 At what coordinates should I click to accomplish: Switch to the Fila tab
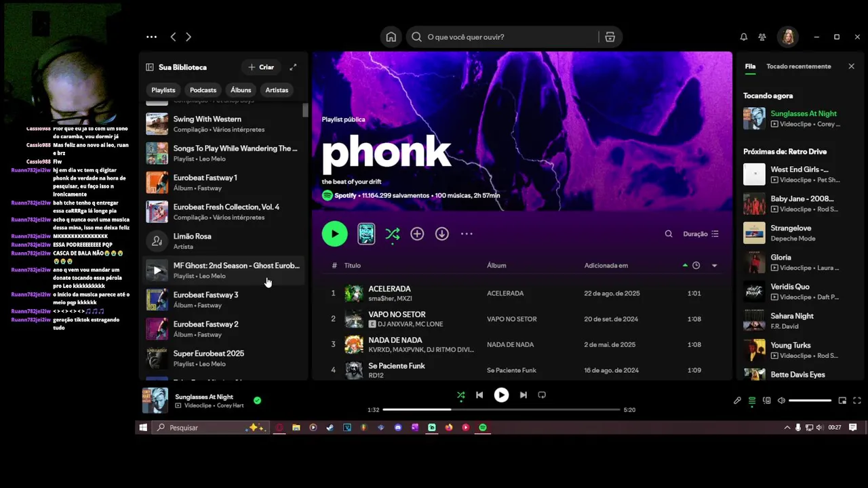[x=750, y=66]
